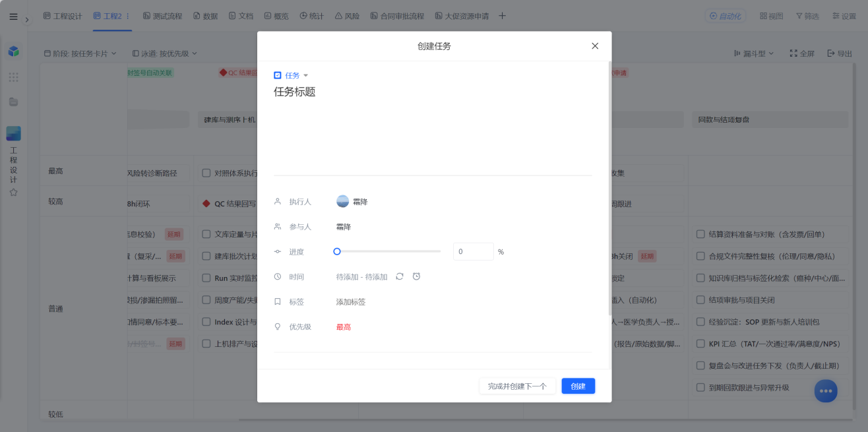Check the 结项审批与项目关闭 task checkbox

point(700,300)
